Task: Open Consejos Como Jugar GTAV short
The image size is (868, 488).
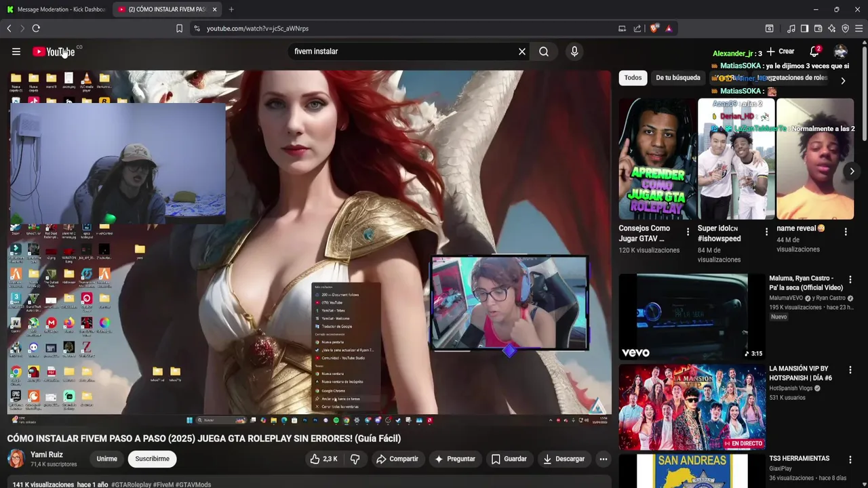Action: point(657,159)
